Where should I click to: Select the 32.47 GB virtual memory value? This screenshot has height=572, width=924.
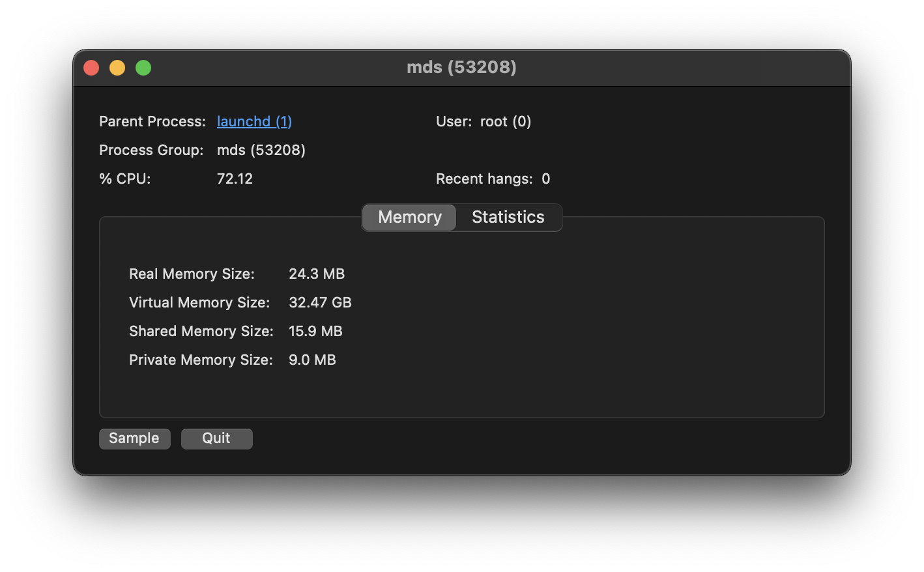tap(320, 302)
